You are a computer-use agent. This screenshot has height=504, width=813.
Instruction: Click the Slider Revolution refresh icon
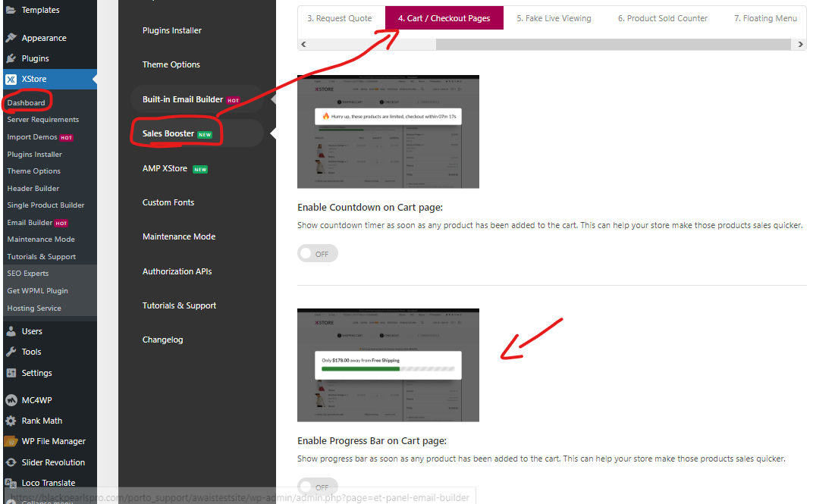[11, 462]
